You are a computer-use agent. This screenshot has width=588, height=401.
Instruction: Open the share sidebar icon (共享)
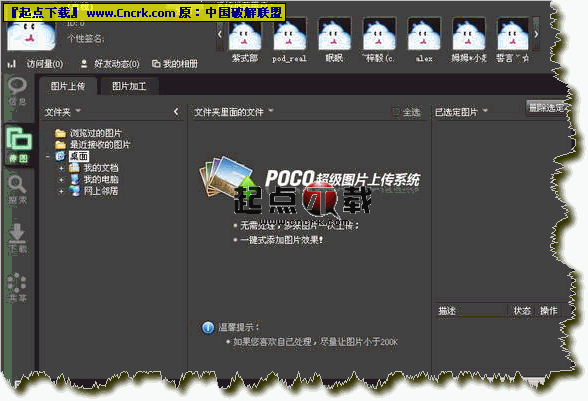pos(18,287)
